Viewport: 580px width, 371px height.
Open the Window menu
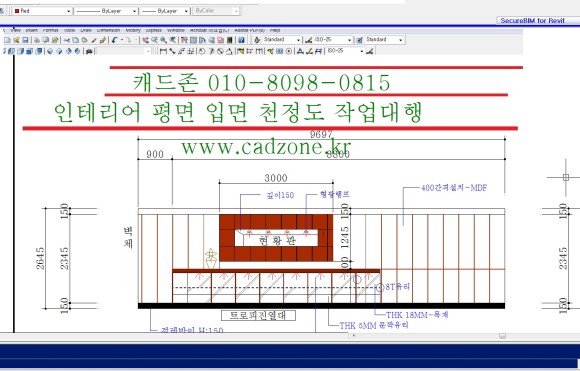(x=176, y=30)
